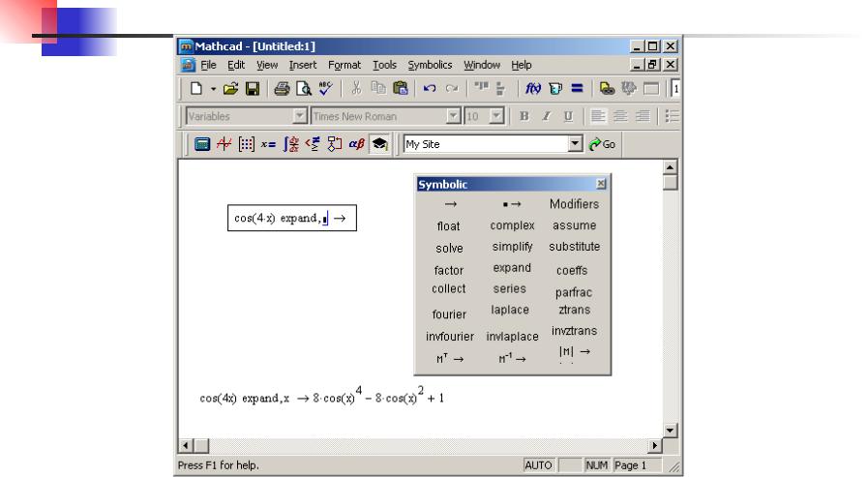Open Print Preview magnifier icon

pyautogui.click(x=303, y=89)
